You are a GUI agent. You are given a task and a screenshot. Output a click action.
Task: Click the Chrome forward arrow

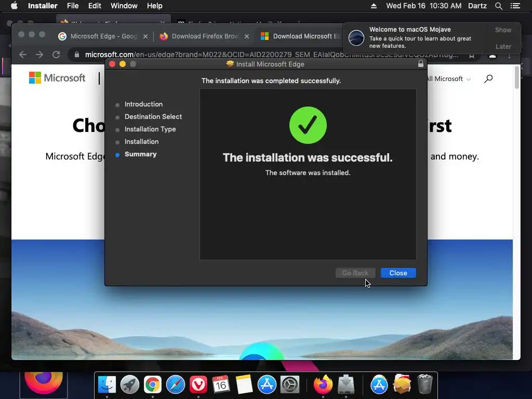point(39,55)
